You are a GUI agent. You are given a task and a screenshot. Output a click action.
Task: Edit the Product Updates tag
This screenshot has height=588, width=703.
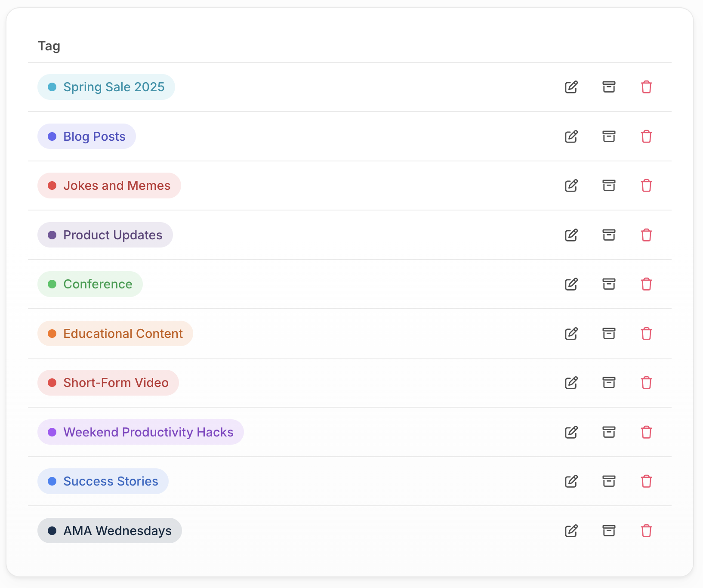click(571, 235)
